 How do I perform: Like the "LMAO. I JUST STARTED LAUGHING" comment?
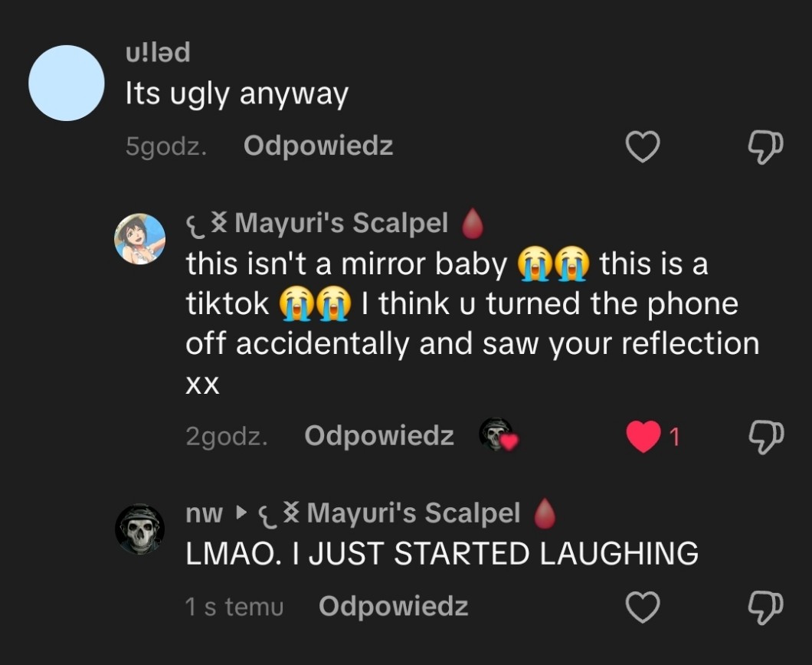coord(643,608)
